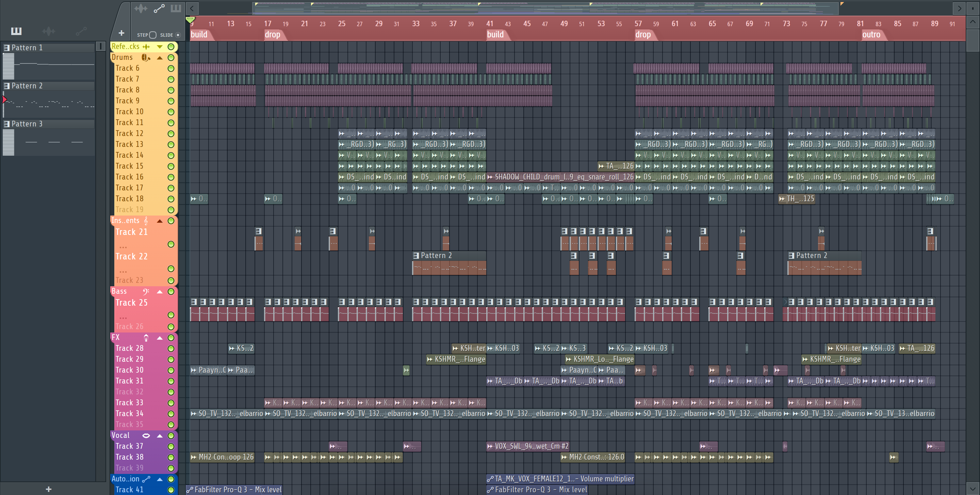Screen dimensions: 980x495
Task: Mute Track 41 using its green LED
Action: click(171, 490)
